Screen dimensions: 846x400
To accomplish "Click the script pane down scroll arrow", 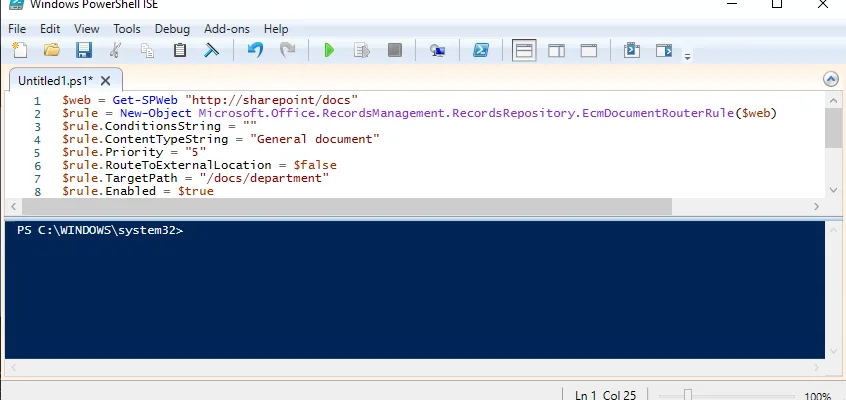I will click(833, 190).
